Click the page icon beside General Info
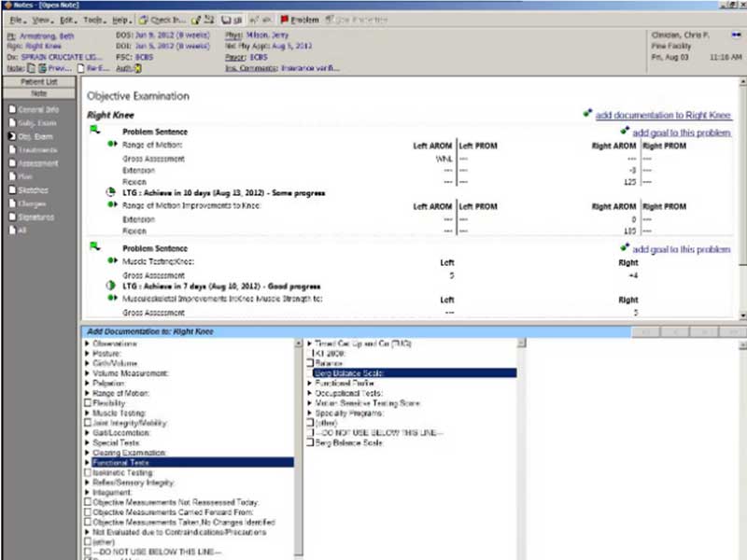This screenshot has height=560, width=747. (12, 109)
